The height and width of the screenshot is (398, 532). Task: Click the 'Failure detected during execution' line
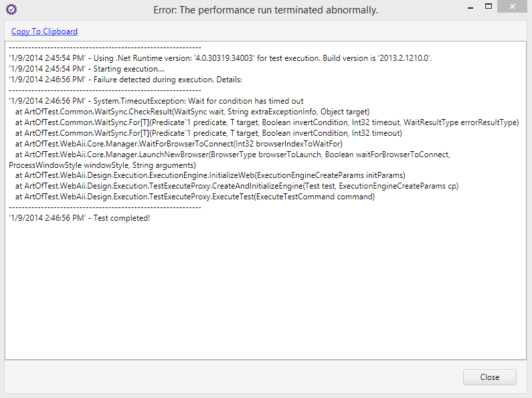pos(120,80)
